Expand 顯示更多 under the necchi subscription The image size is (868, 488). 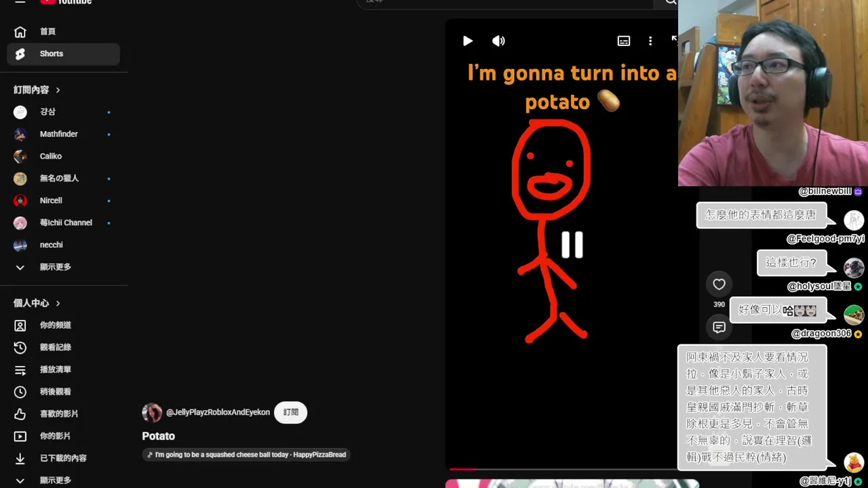63,267
